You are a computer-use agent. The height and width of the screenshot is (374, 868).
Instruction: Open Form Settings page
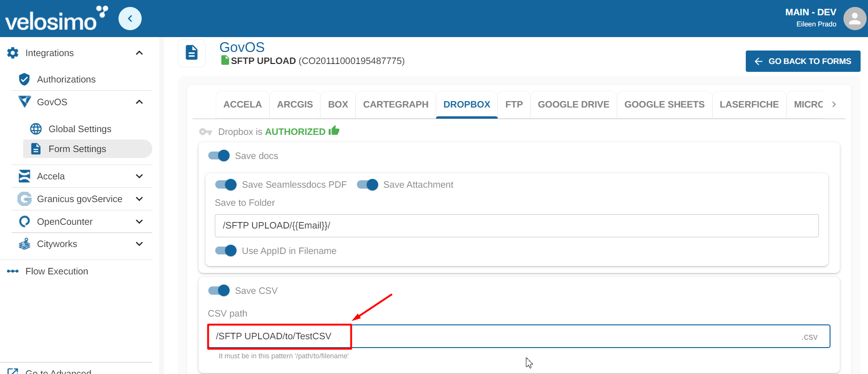point(87,149)
